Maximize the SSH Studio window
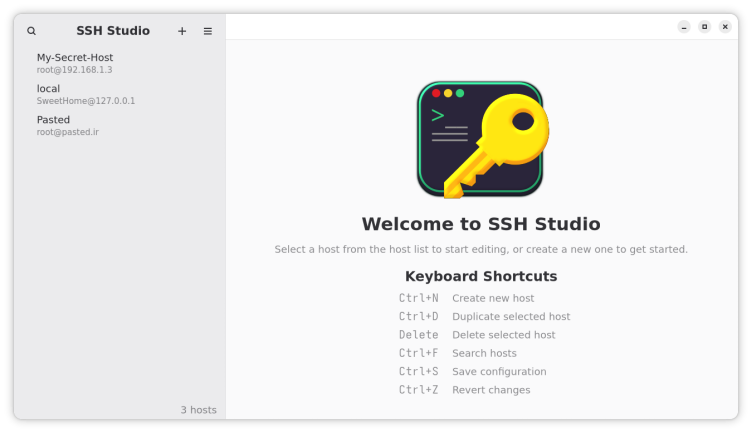Image resolution: width=752 pixels, height=433 pixels. (x=704, y=27)
